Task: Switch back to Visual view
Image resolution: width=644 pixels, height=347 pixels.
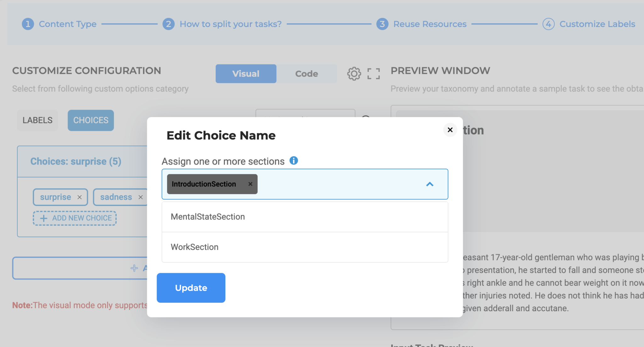Action: (x=246, y=73)
